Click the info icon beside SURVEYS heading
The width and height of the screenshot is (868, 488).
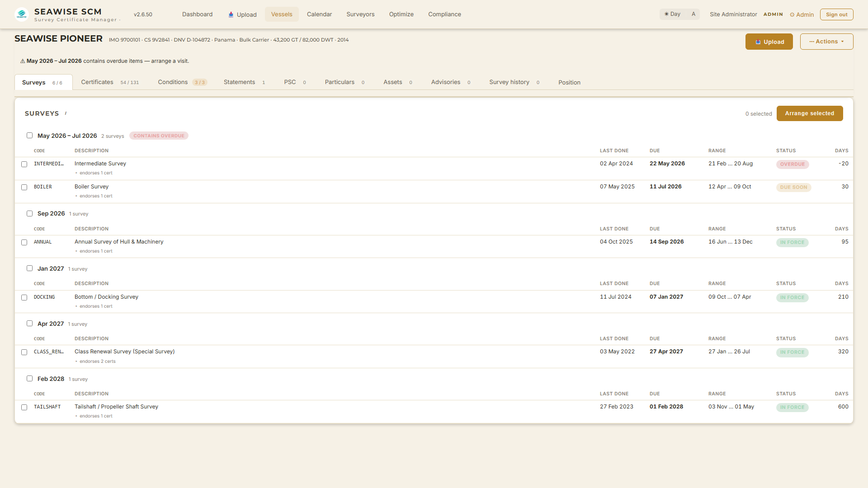point(66,113)
